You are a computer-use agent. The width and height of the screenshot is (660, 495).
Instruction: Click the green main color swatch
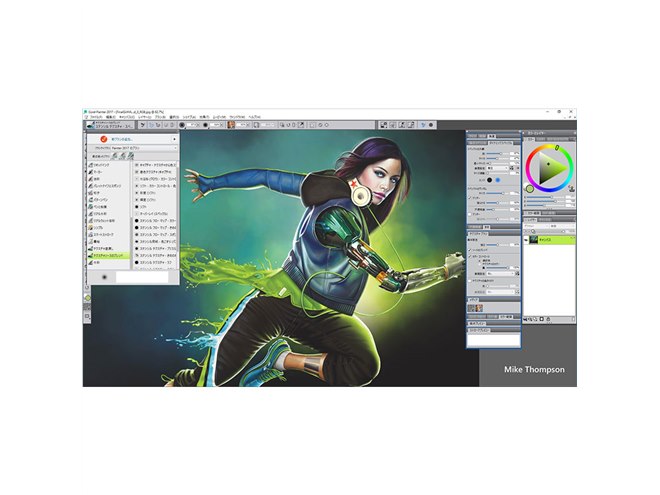pyautogui.click(x=530, y=189)
